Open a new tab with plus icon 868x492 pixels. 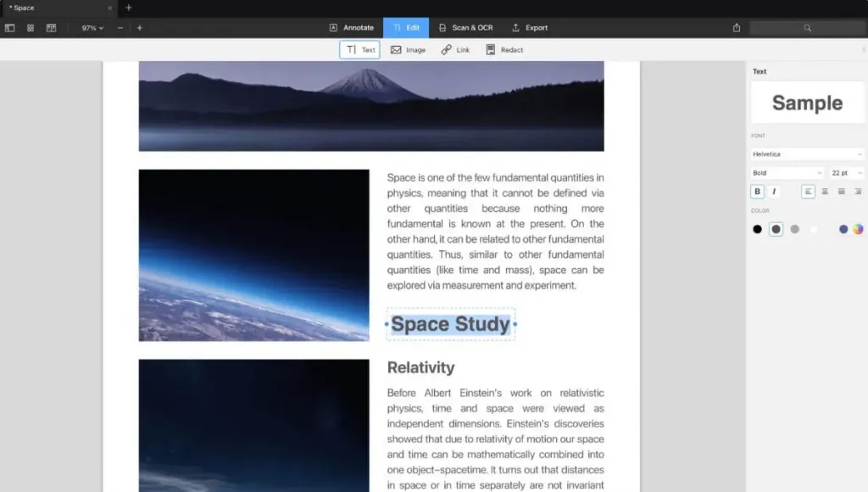pos(129,8)
